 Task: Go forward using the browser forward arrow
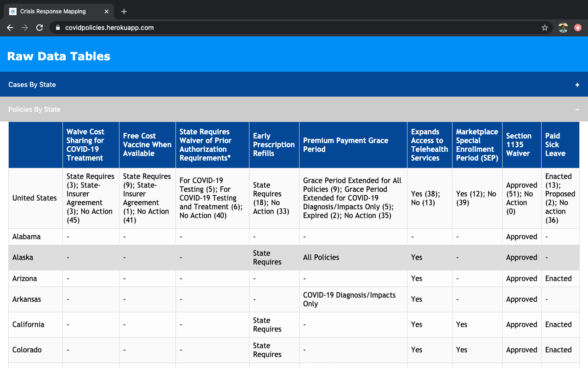click(25, 28)
